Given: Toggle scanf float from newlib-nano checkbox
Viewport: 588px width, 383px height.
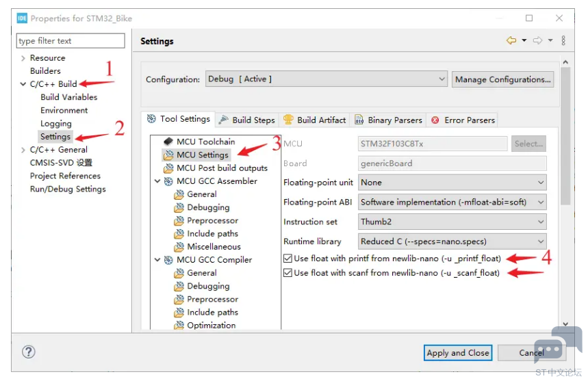Looking at the screenshot, I should click(287, 272).
